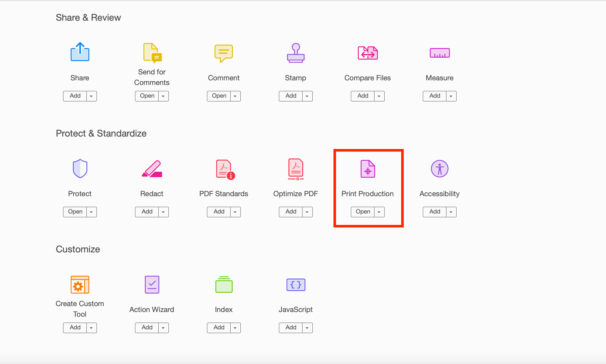Add the PDF Standards tool
The image size is (606, 364).
point(219,212)
